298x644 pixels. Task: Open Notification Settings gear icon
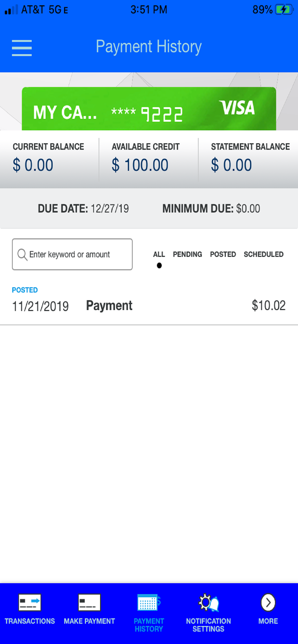[208, 602]
